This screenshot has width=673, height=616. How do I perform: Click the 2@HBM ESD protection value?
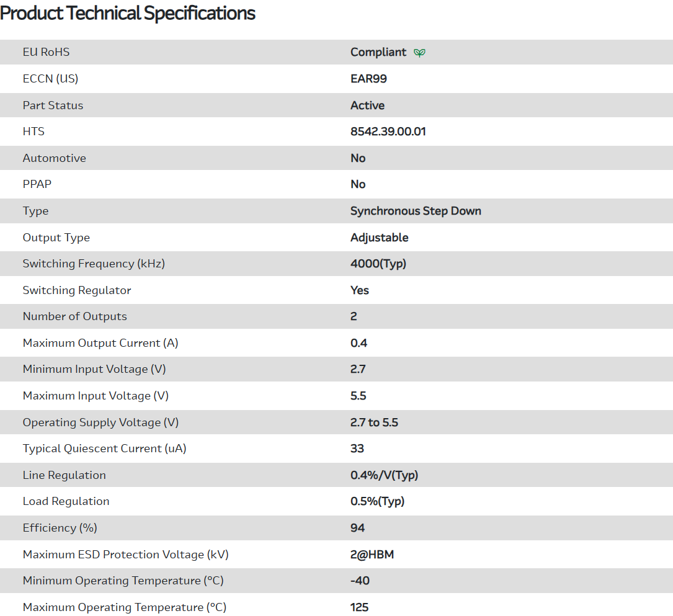[x=372, y=555]
